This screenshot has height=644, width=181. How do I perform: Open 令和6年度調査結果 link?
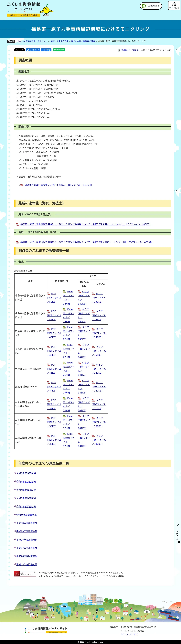pyautogui.click(x=26, y=473)
